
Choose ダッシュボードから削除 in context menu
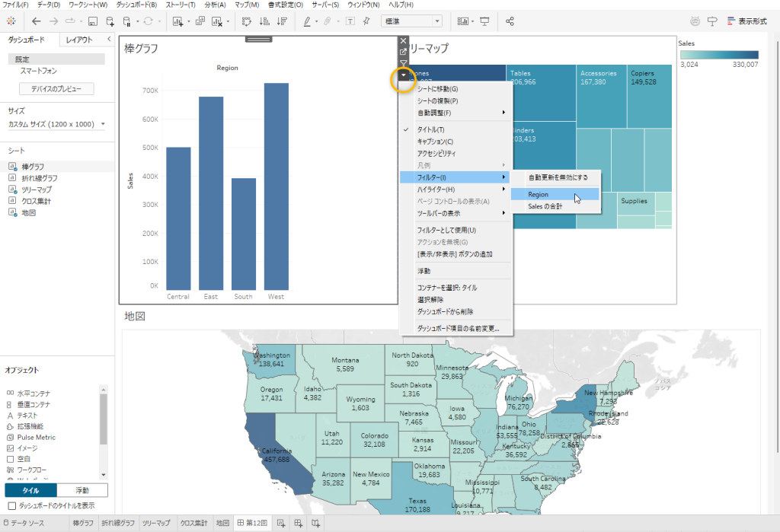[445, 311]
